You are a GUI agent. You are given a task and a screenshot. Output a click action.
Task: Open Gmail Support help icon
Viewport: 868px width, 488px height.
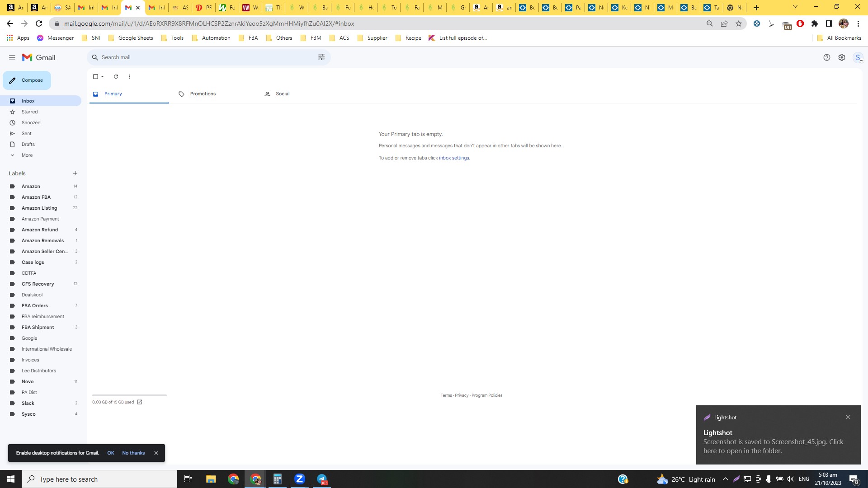point(827,57)
